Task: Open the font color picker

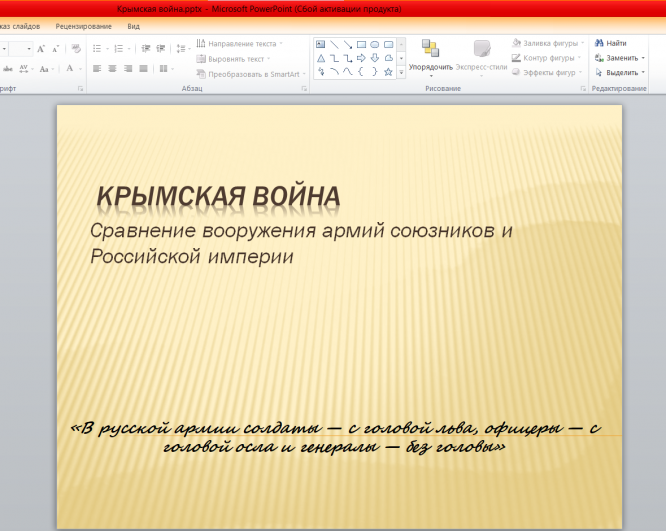Action: coord(70,69)
